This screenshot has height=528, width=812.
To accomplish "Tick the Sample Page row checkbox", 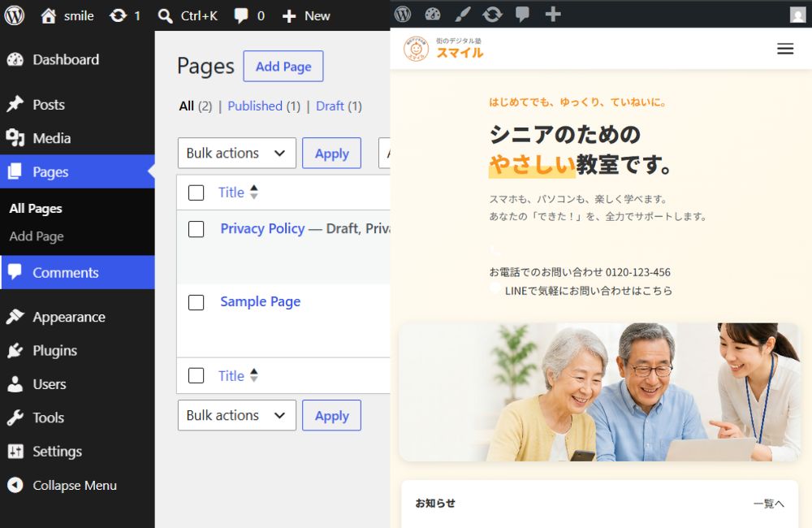I will coord(196,302).
